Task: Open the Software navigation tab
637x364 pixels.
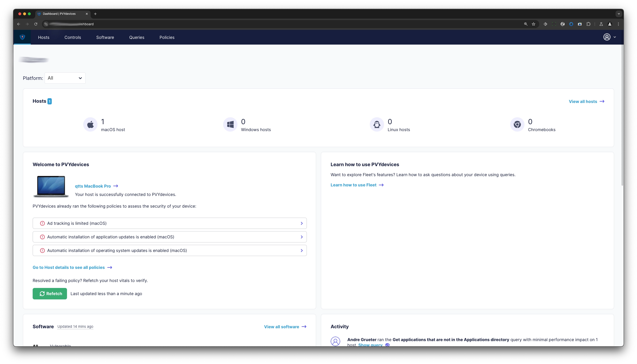Action: 105,37
